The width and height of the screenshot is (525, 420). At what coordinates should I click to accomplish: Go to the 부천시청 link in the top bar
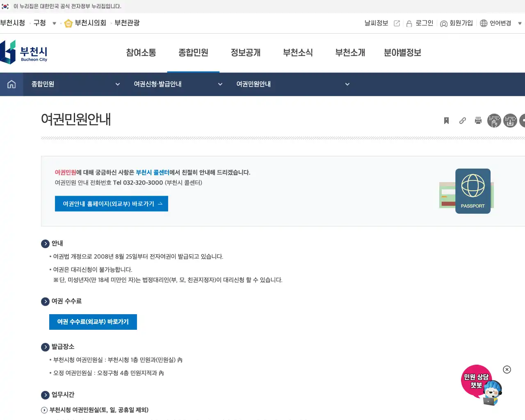tap(13, 23)
